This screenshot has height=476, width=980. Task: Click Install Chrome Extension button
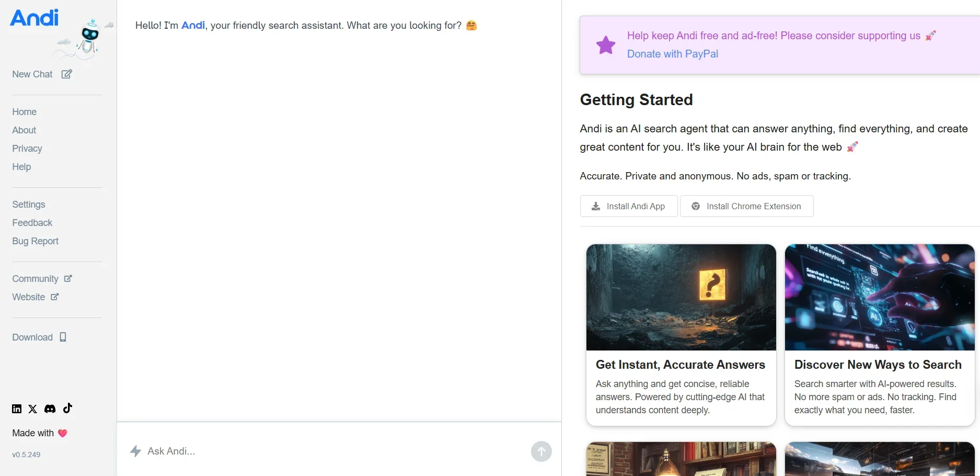[x=746, y=206]
